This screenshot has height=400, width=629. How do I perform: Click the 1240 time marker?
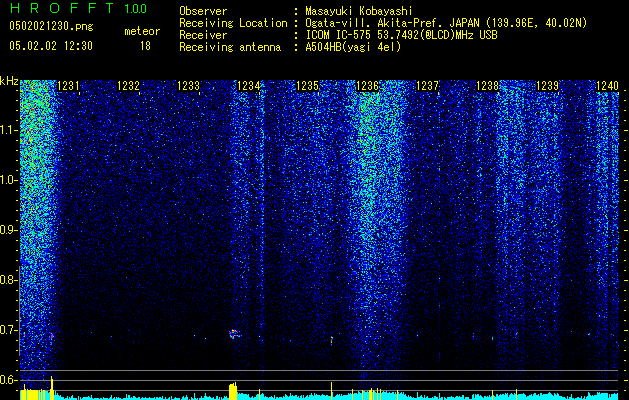(x=607, y=86)
